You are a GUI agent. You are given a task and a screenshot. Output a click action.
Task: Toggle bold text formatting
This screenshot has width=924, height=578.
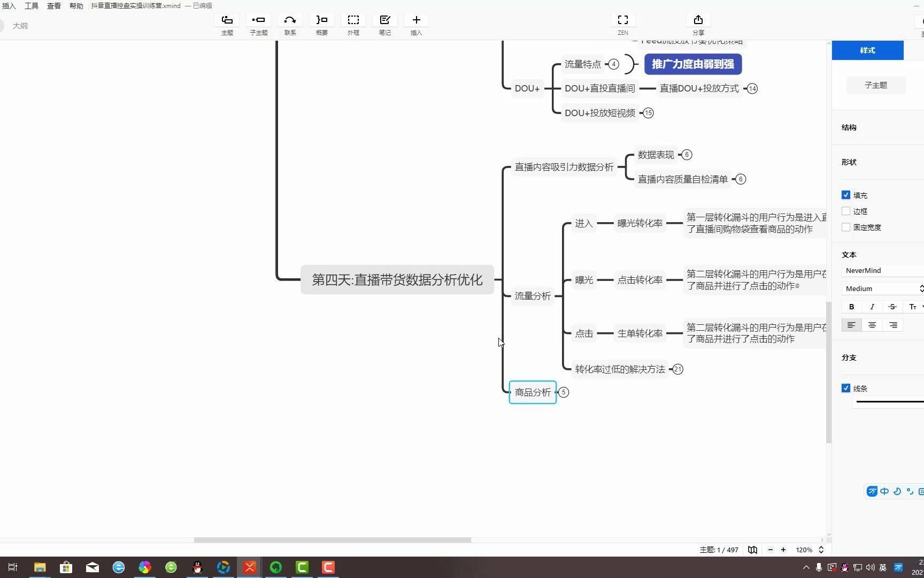pyautogui.click(x=852, y=307)
